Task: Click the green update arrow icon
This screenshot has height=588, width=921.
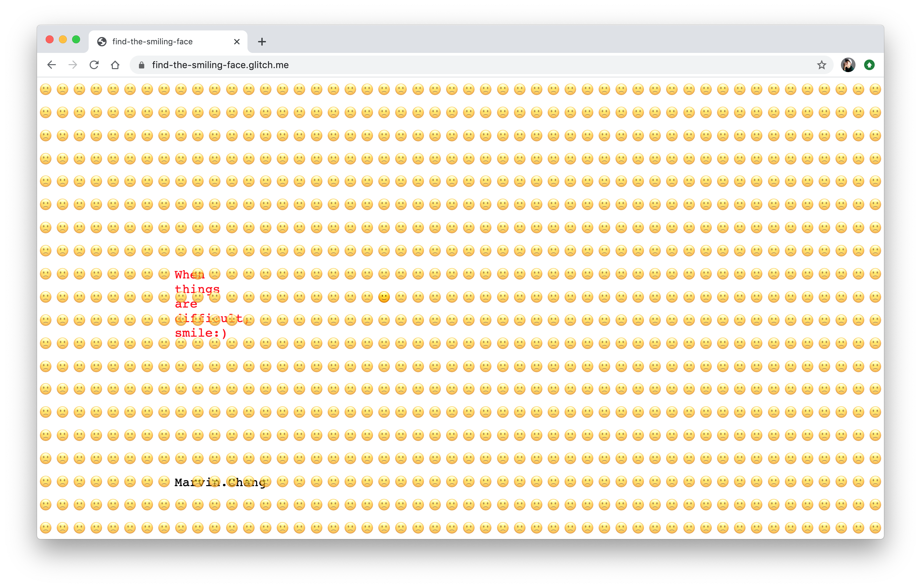Action: (869, 65)
